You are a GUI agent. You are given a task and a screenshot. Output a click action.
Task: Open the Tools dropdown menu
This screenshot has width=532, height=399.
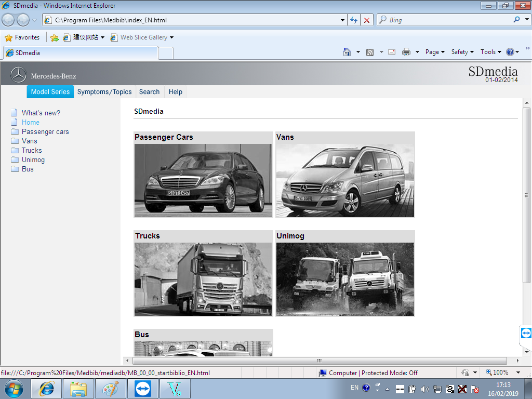(490, 52)
